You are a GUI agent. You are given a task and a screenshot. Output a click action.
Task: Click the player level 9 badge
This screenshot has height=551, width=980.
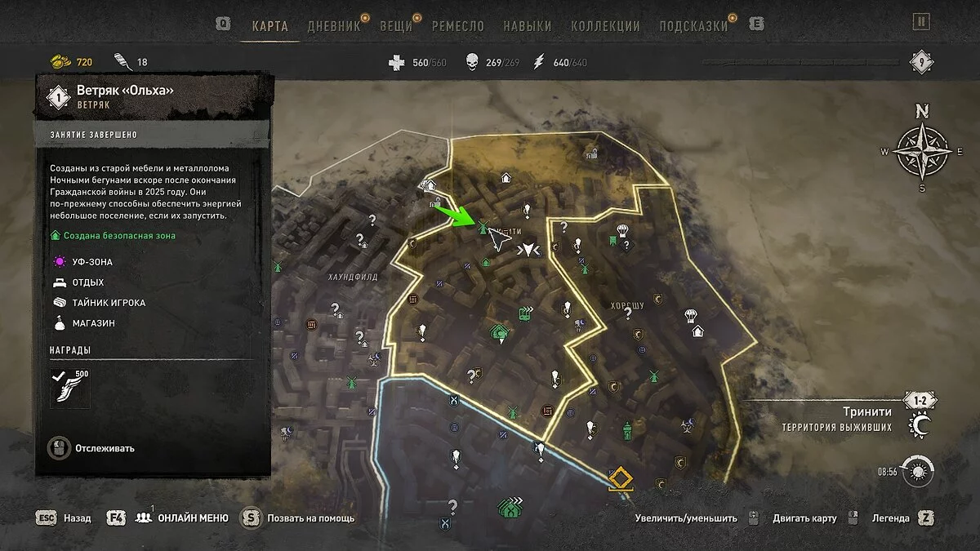921,62
